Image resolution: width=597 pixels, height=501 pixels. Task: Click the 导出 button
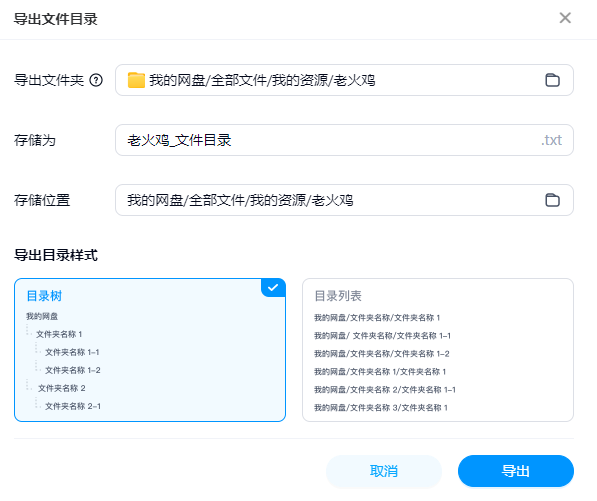[x=516, y=471]
